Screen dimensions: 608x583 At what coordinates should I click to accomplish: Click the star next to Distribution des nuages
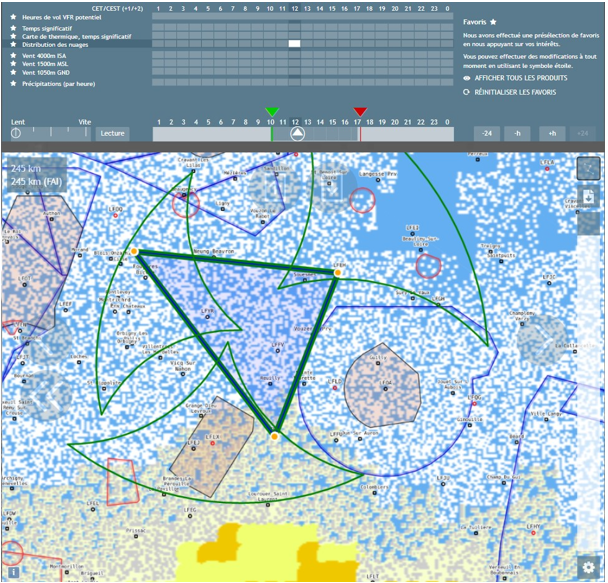coord(13,44)
